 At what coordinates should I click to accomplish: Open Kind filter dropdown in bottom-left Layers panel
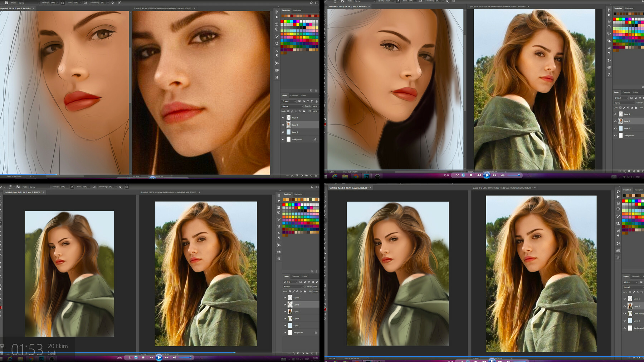pos(291,282)
